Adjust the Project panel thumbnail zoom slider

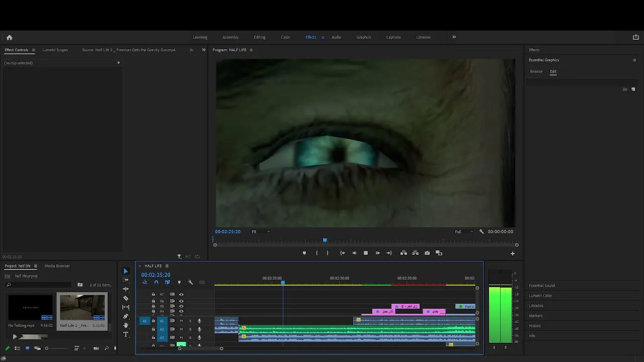55,348
